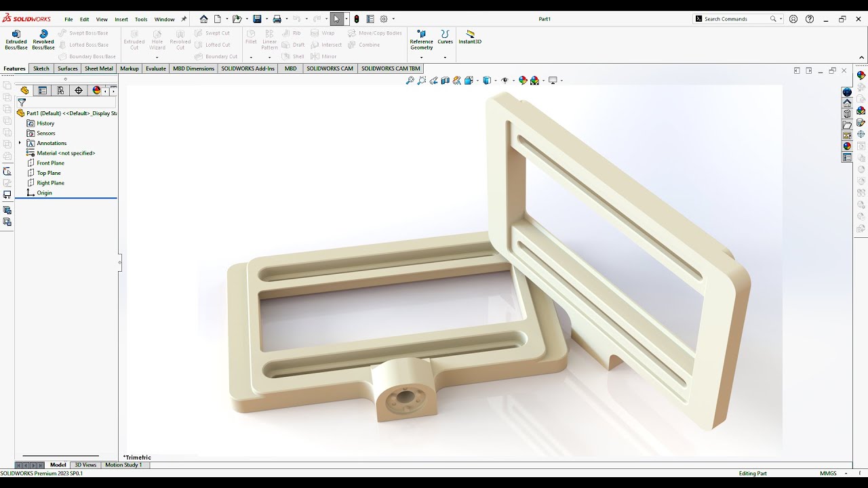Open Reference Geometry tool
868x488 pixels.
pyautogui.click(x=421, y=40)
